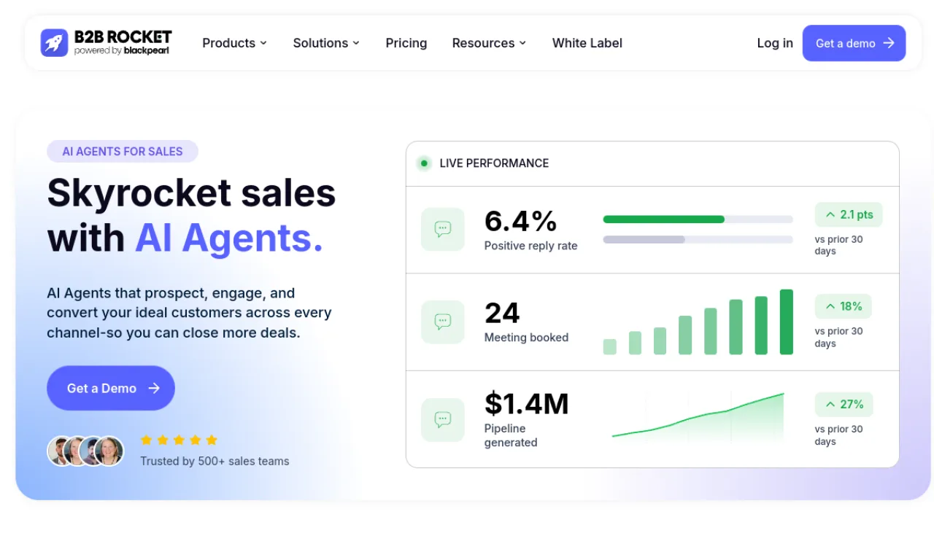Click the pipeline generated line chart

click(x=698, y=416)
